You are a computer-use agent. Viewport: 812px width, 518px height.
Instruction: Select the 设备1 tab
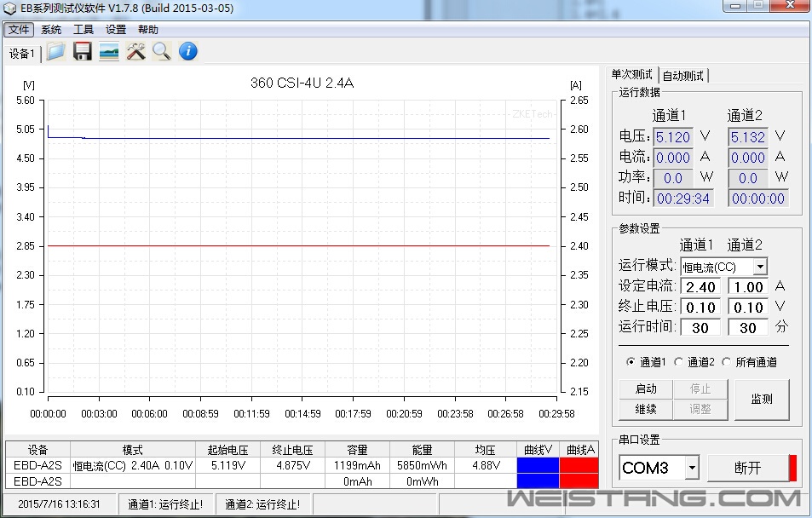(x=22, y=54)
